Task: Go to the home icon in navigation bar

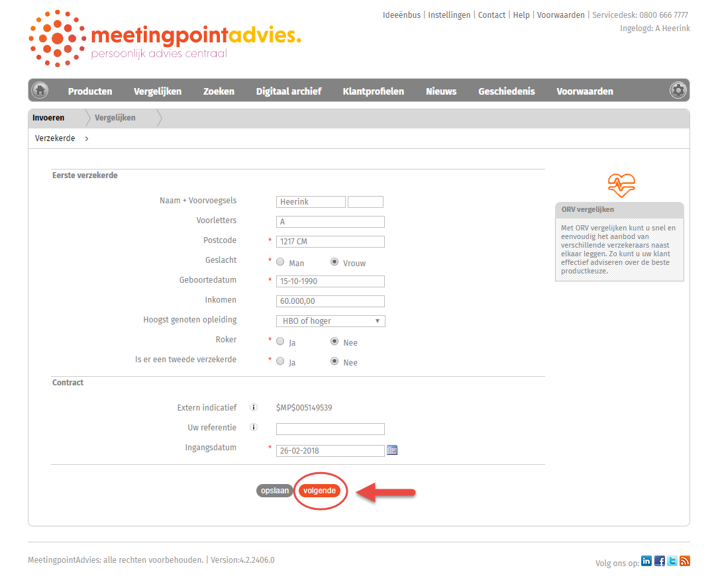Action: pos(40,90)
